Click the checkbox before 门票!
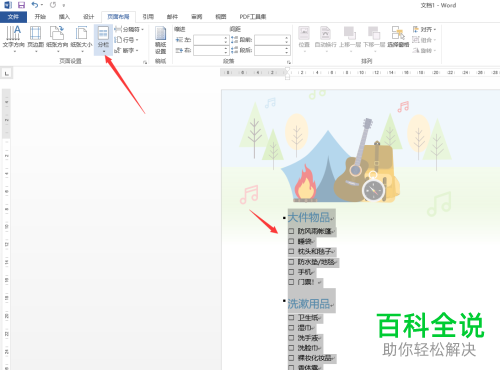The height and width of the screenshot is (370, 500). [291, 282]
